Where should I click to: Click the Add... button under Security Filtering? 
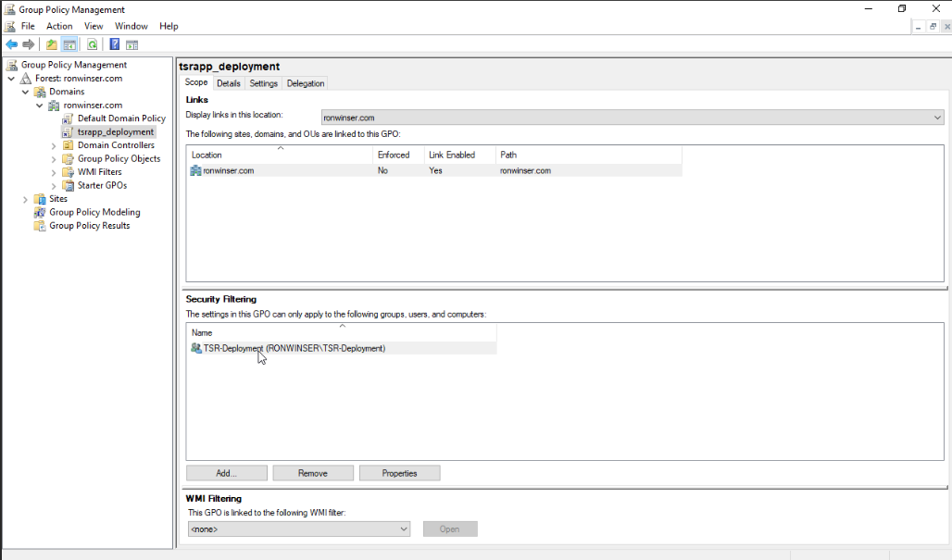pyautogui.click(x=227, y=473)
